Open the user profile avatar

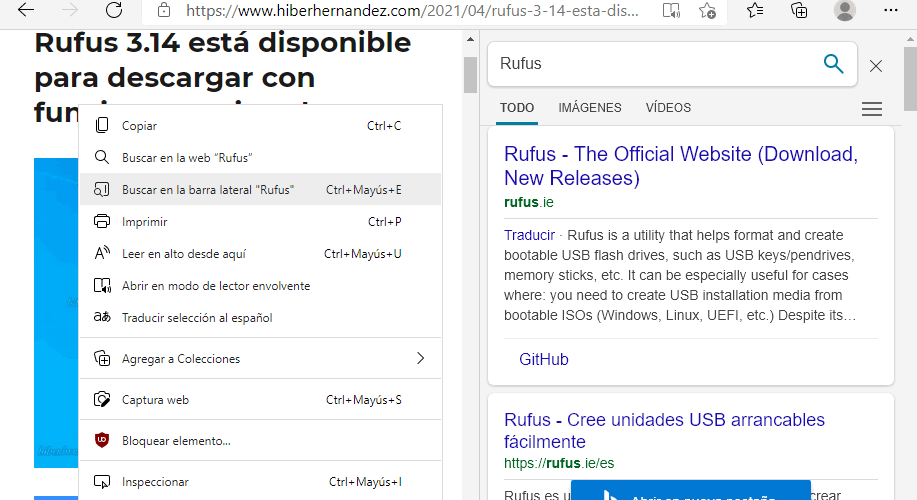pyautogui.click(x=844, y=10)
